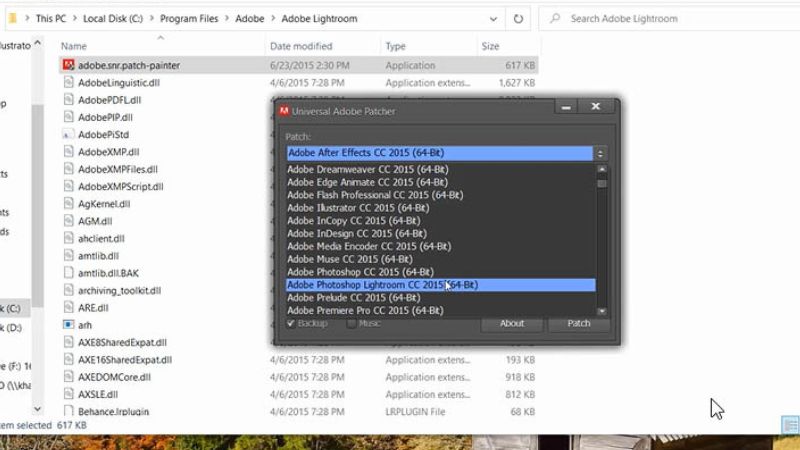This screenshot has width=800, height=450.
Task: Select the adobe.snr.patch-painter application icon
Action: click(x=68, y=65)
